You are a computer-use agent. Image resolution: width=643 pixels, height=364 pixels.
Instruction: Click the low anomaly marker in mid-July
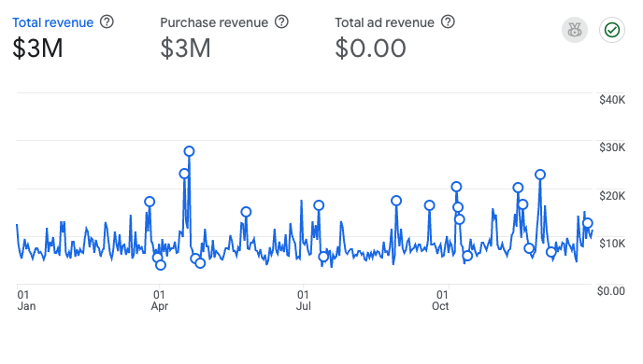pos(323,257)
